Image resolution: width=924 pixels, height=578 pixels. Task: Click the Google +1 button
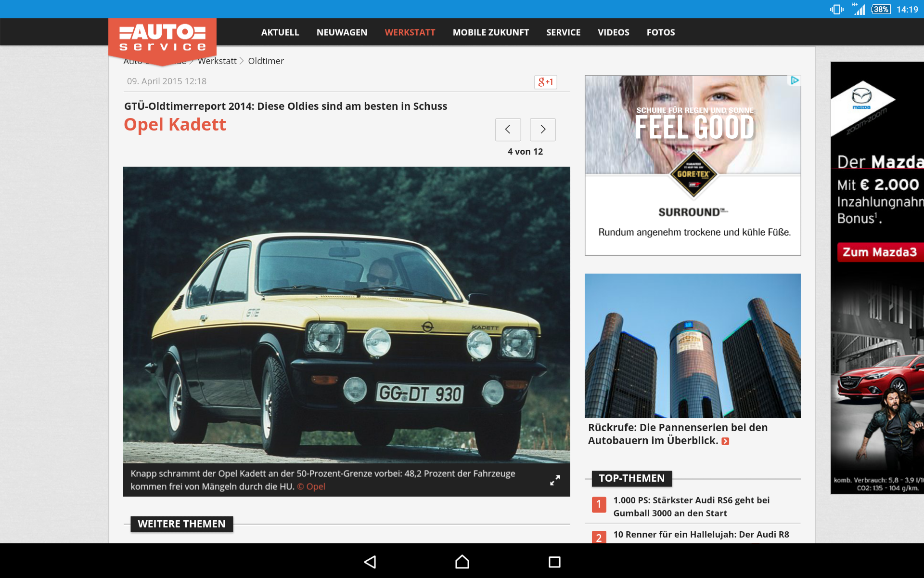point(545,82)
